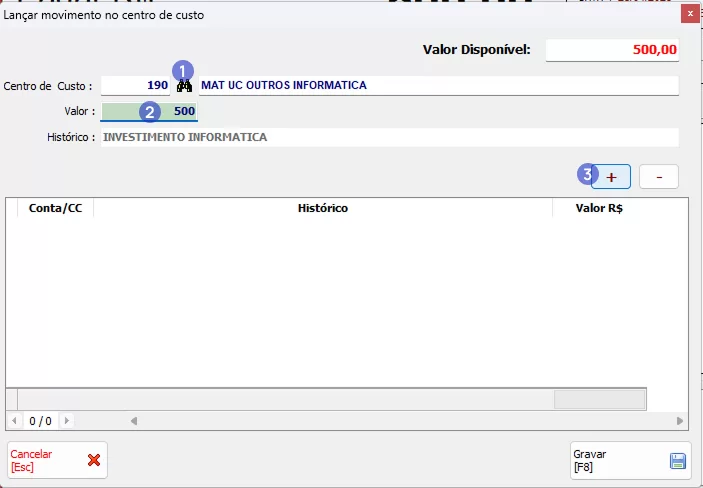Viewport: 703px width, 488px height.
Task: Click the horizontal scrollbar track below grid
Action: 400,421
